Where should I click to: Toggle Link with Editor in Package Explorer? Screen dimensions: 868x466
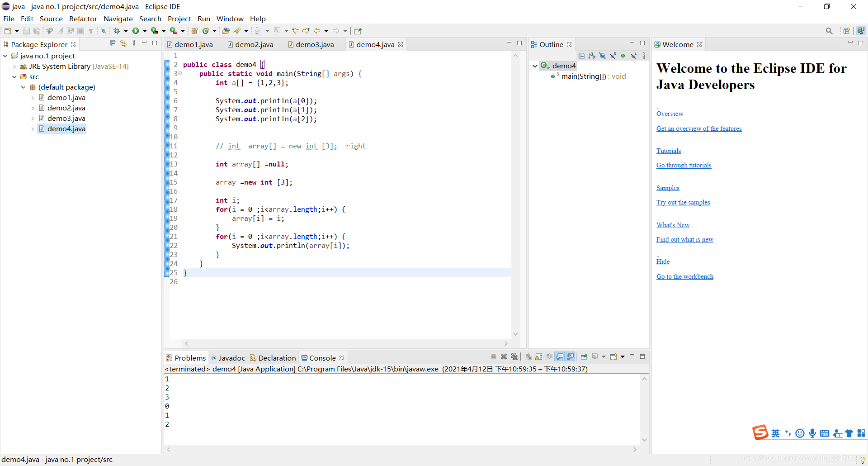(x=123, y=43)
